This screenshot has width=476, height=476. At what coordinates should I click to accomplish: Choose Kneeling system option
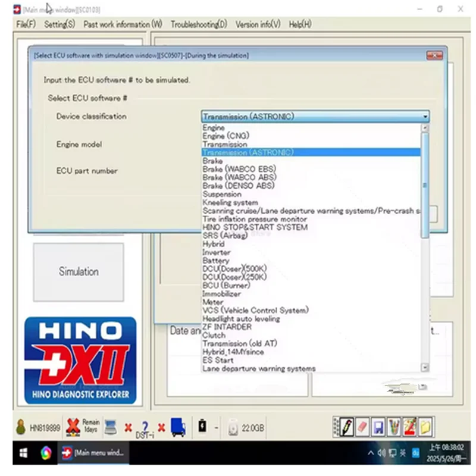(x=311, y=202)
